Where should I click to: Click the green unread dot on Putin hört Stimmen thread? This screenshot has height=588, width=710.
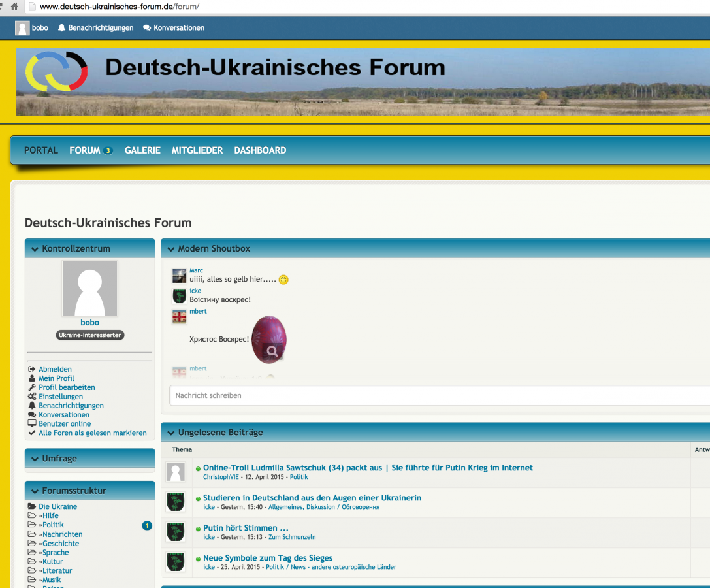(198, 529)
